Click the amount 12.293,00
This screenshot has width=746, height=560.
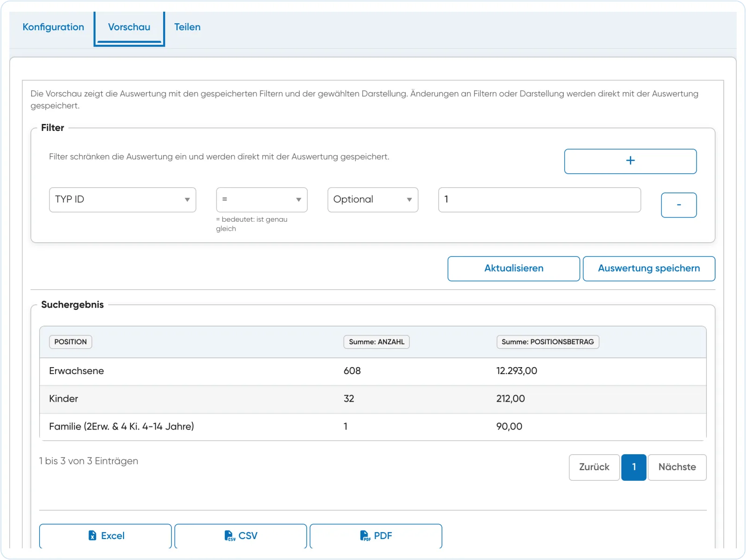(x=517, y=371)
